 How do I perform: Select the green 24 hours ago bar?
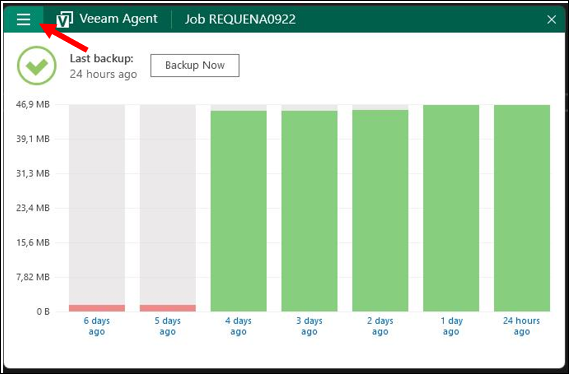coord(522,208)
